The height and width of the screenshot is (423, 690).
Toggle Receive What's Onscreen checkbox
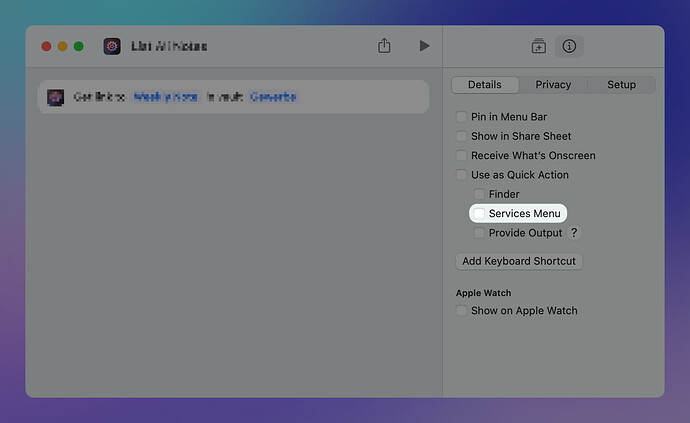tap(462, 156)
